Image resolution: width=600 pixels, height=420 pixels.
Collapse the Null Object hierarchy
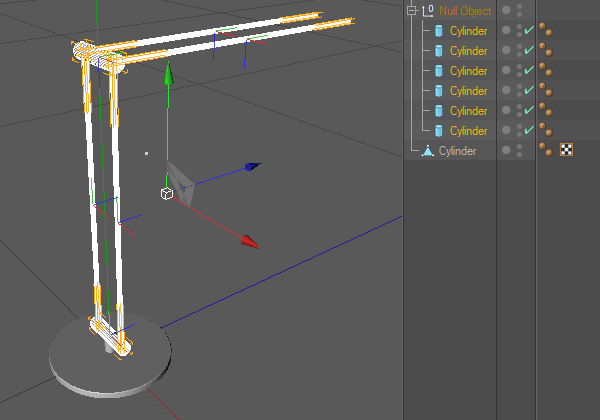[x=411, y=10]
